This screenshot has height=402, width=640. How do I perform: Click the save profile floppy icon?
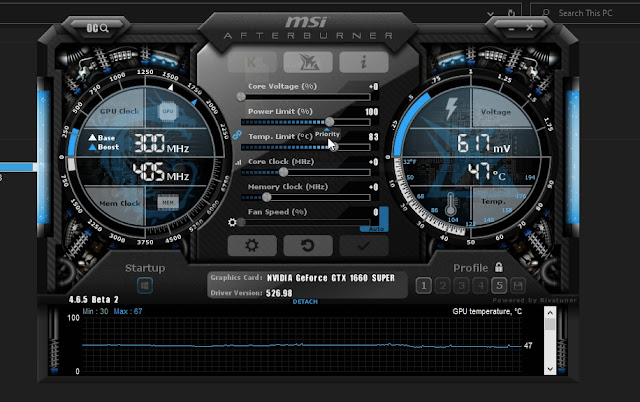click(x=518, y=286)
